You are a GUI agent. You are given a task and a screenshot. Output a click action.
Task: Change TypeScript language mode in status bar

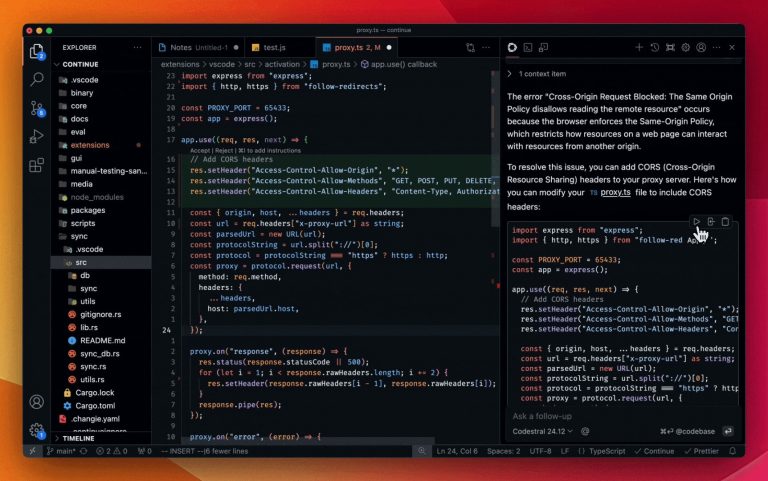(x=607, y=451)
